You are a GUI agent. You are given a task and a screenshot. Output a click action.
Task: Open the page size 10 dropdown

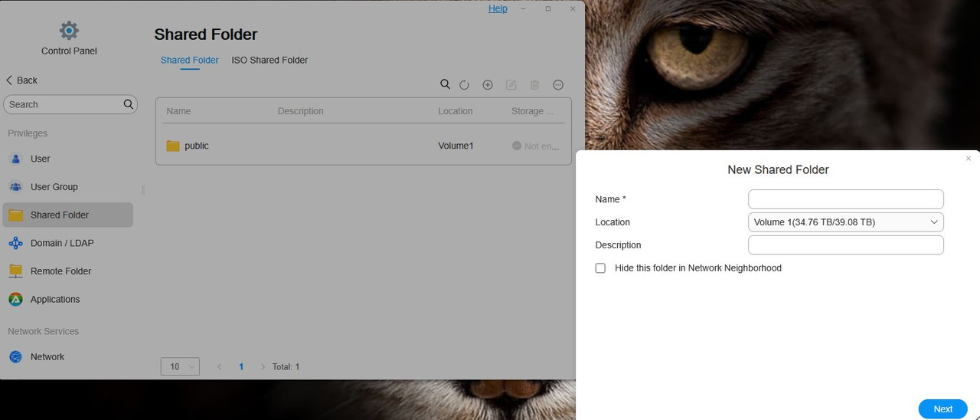tap(180, 366)
